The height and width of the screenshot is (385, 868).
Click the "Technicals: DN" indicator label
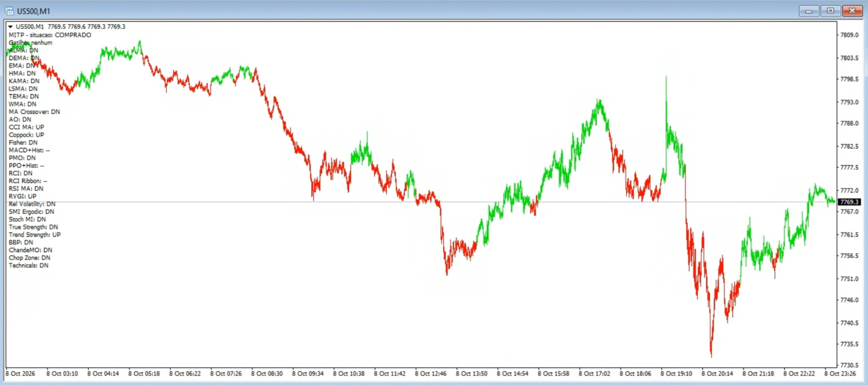(x=29, y=266)
